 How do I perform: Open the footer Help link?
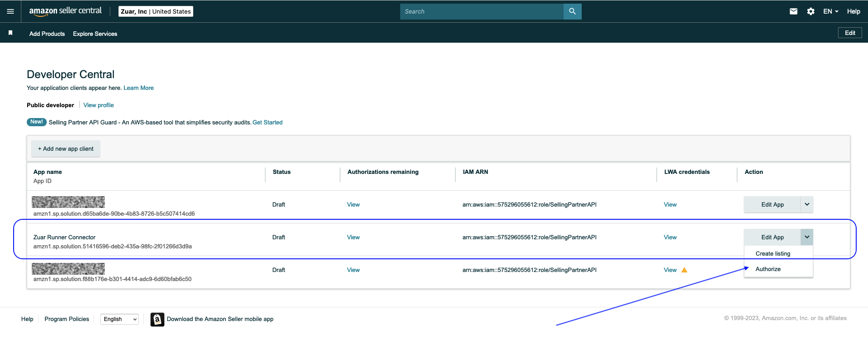coord(27,319)
